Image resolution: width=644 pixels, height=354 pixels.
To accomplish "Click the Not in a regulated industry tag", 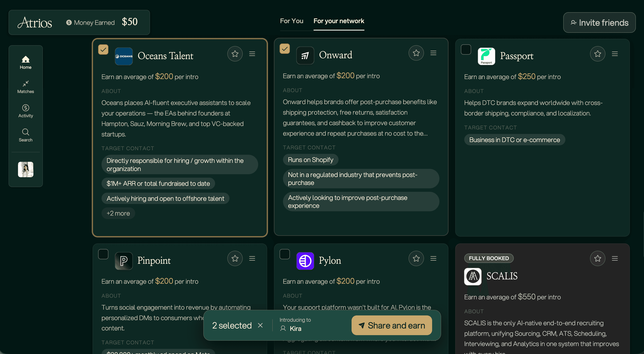I will 361,179.
